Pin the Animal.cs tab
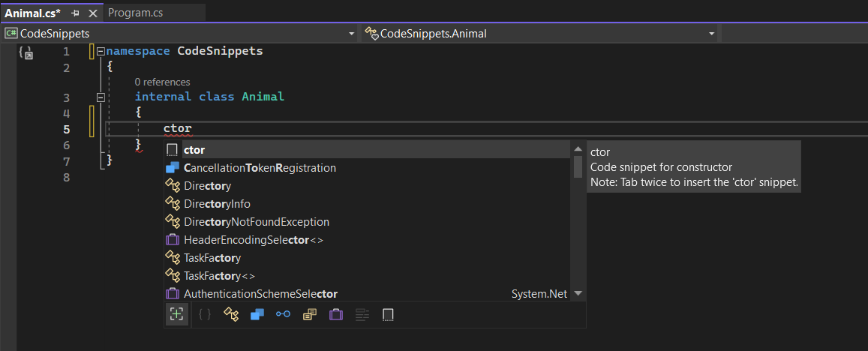 click(76, 13)
